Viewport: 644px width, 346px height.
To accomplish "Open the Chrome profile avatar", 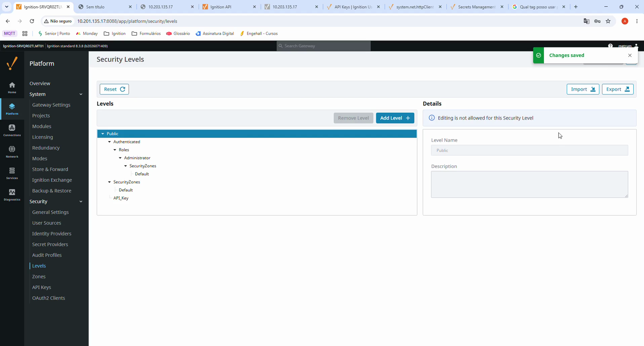I will tap(625, 21).
